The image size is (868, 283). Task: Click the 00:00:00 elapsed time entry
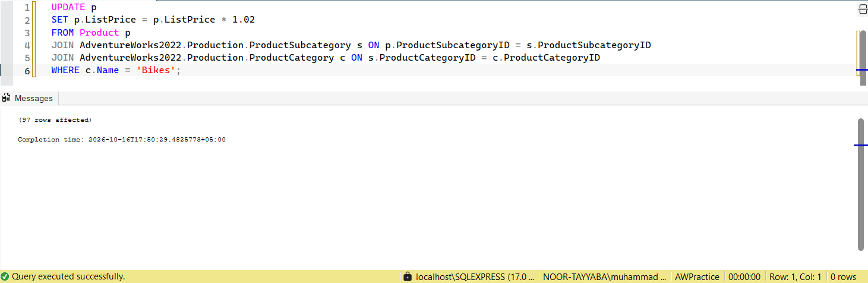[x=744, y=276]
